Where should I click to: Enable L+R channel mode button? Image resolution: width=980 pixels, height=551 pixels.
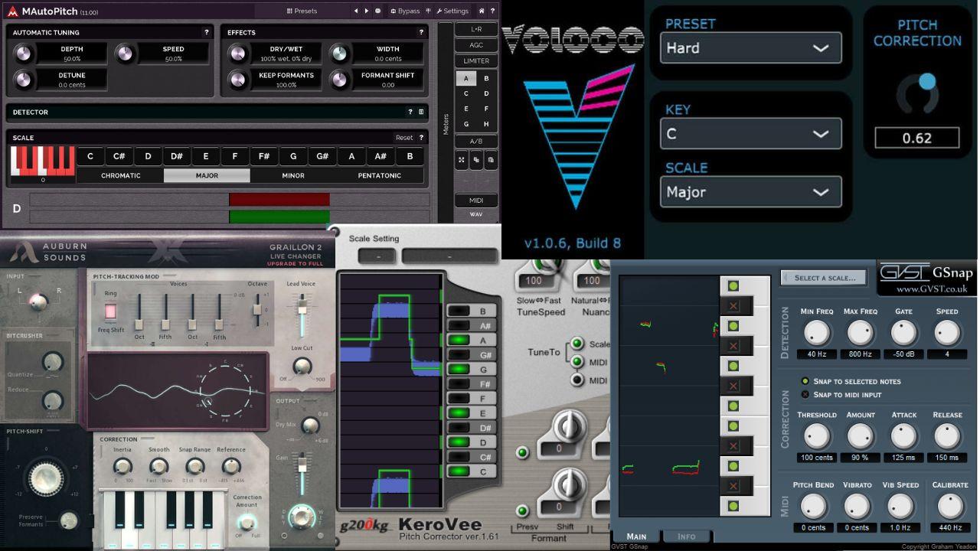click(476, 29)
